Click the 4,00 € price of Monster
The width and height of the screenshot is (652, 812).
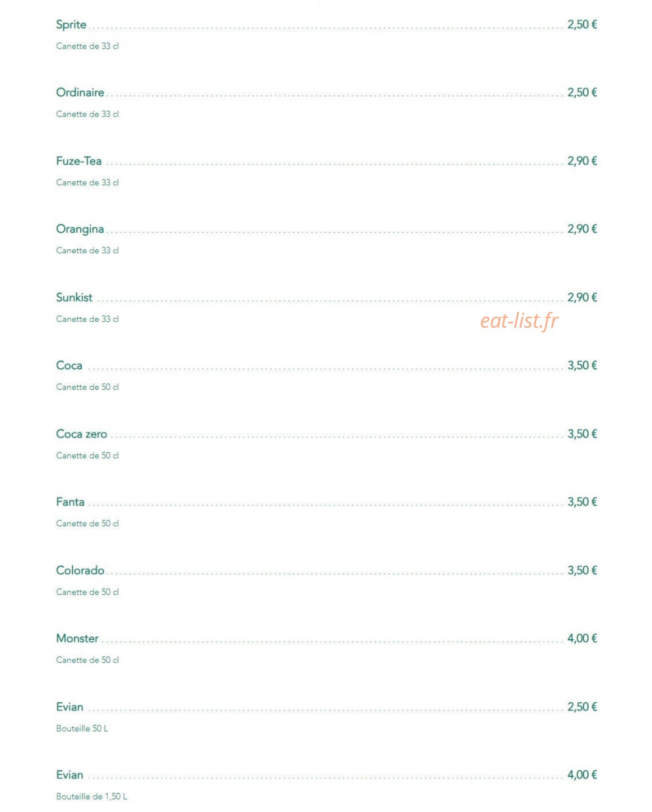point(582,639)
